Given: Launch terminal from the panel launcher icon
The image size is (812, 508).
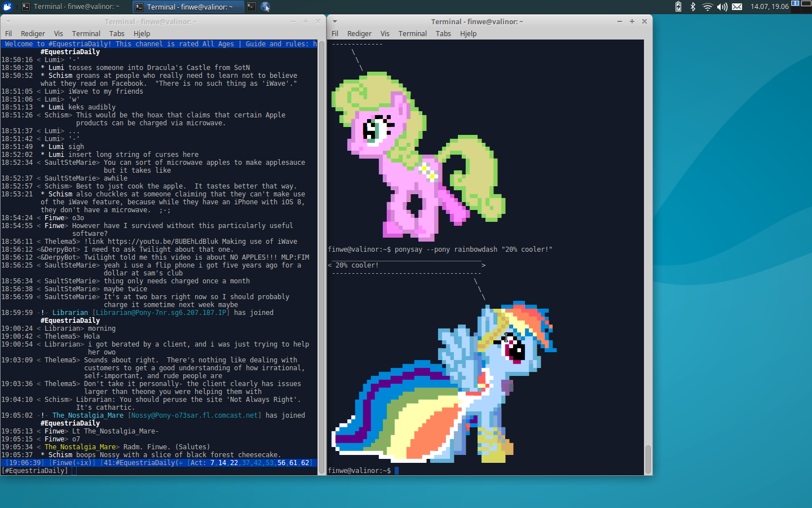Looking at the screenshot, I should [x=251, y=7].
